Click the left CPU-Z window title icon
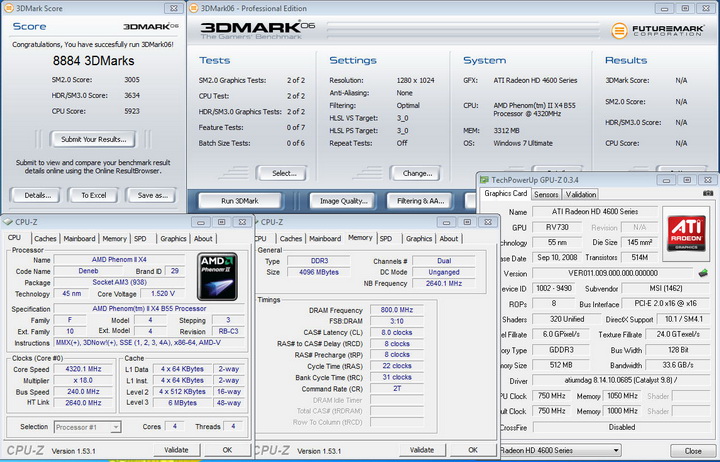Viewport: 720px width, 462px height. pyautogui.click(x=9, y=222)
